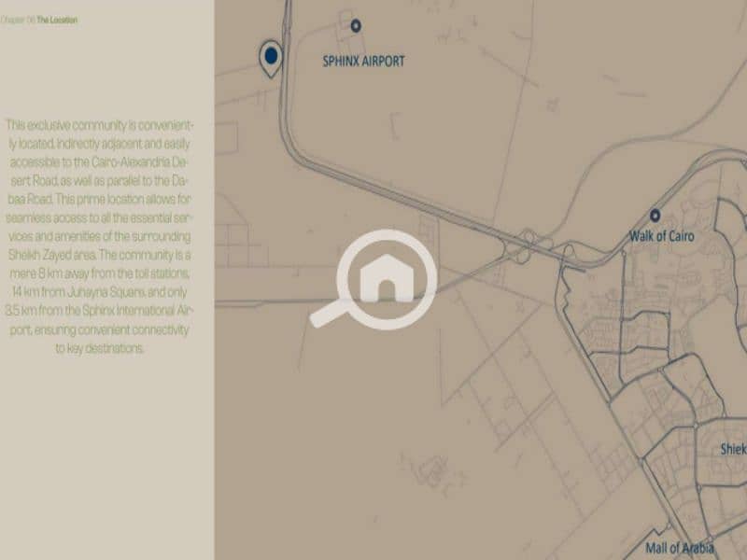
Task: Click the Mall of Arabia map label
Action: (680, 548)
